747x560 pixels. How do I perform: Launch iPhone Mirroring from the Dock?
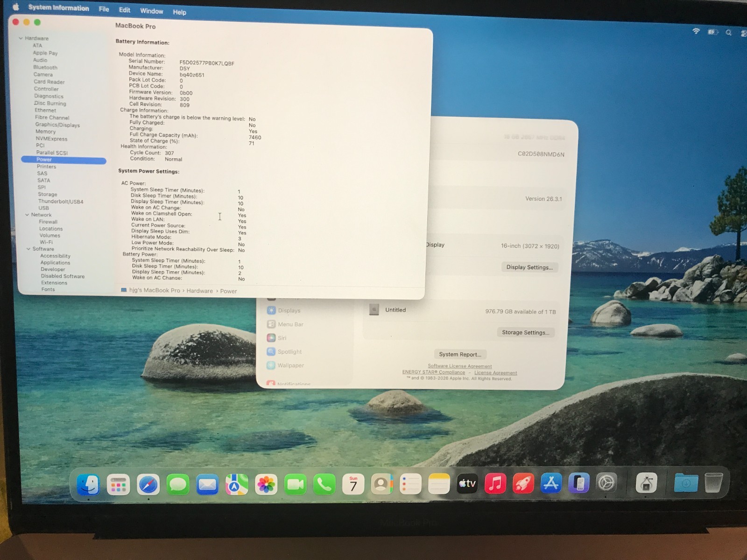(x=579, y=483)
